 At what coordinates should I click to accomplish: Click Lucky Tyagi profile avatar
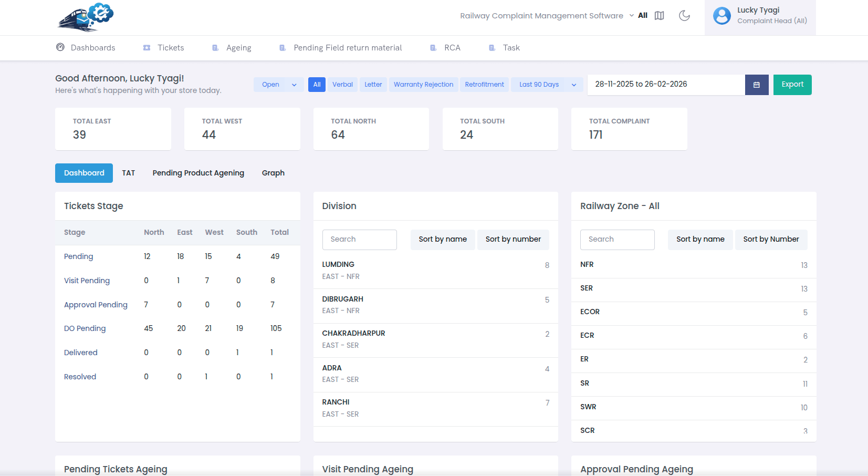tap(721, 16)
